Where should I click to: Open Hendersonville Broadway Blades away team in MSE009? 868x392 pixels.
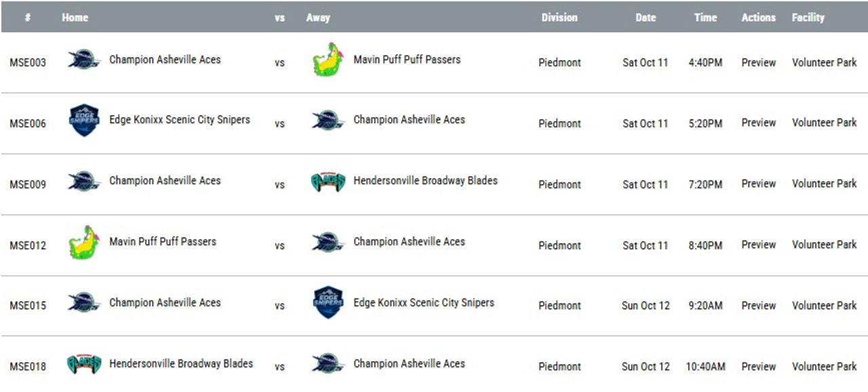coord(425,181)
